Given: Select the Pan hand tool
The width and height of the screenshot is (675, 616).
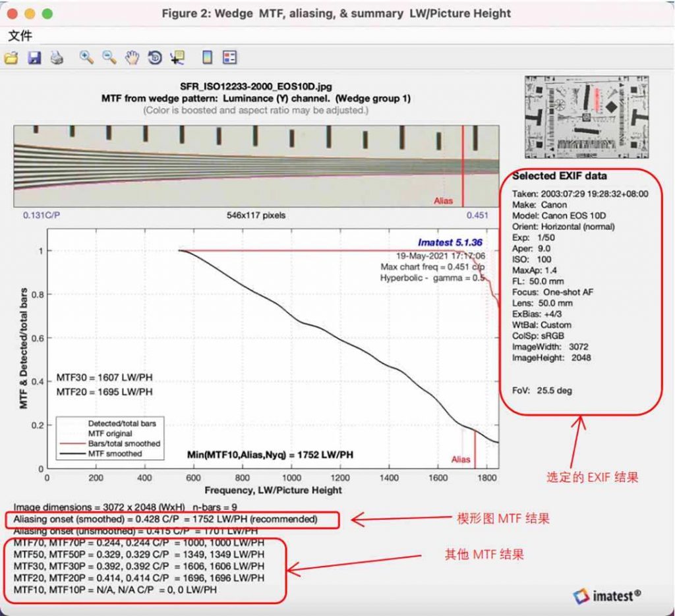Looking at the screenshot, I should [x=132, y=57].
